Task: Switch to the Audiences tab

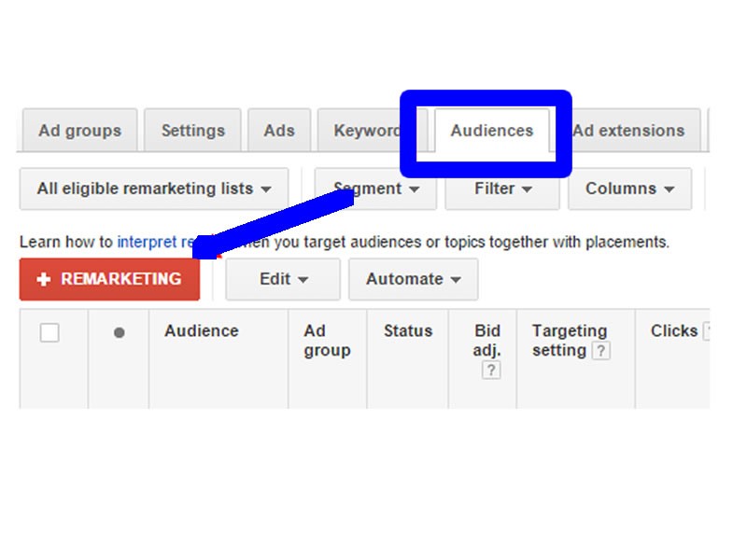Action: tap(492, 131)
